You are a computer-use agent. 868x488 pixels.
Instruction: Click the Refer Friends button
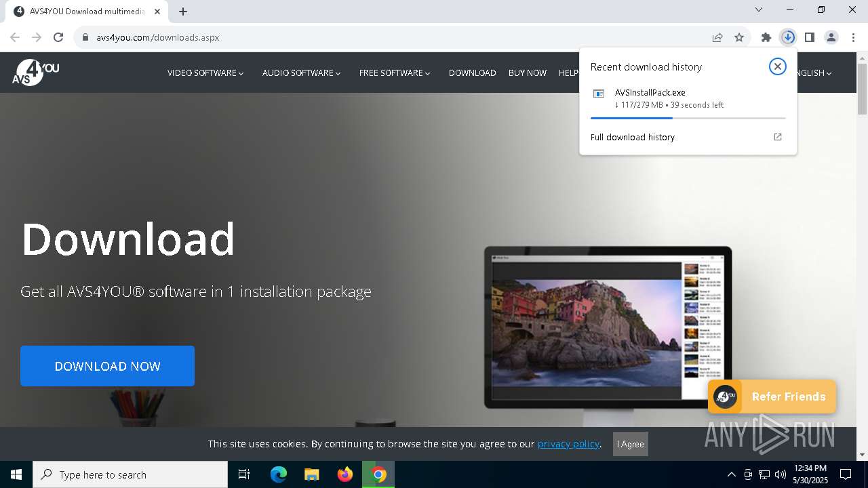772,396
